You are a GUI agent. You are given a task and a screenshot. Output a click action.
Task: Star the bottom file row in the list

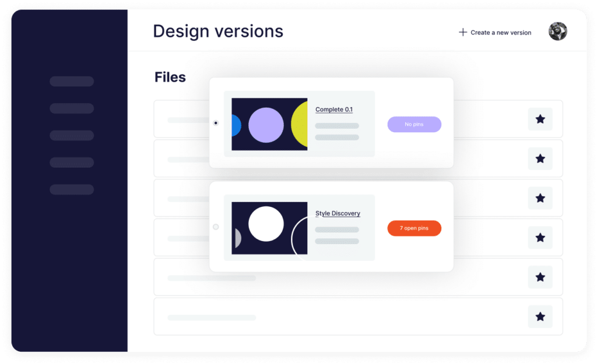[x=540, y=317]
